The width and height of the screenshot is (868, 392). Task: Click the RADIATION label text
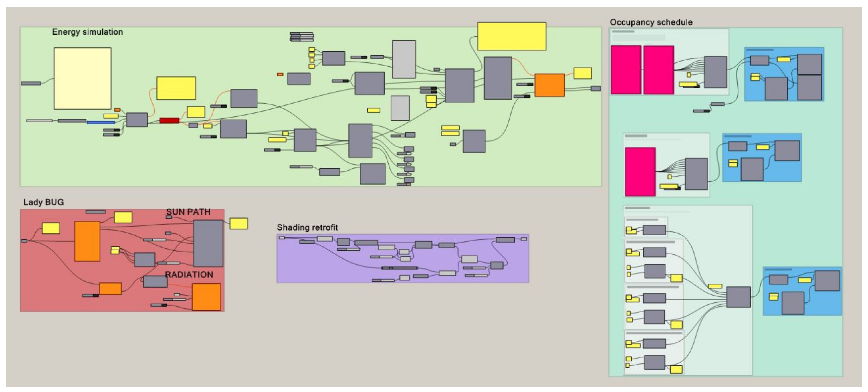point(189,274)
